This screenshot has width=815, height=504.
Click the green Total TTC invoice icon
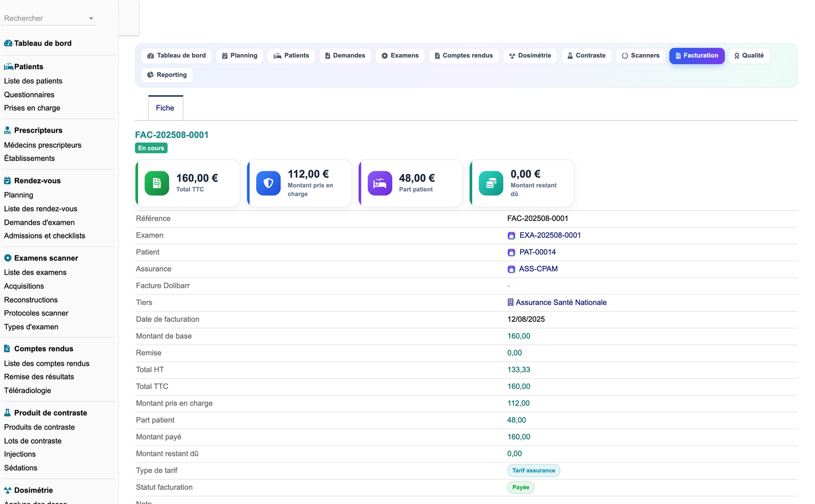click(157, 183)
